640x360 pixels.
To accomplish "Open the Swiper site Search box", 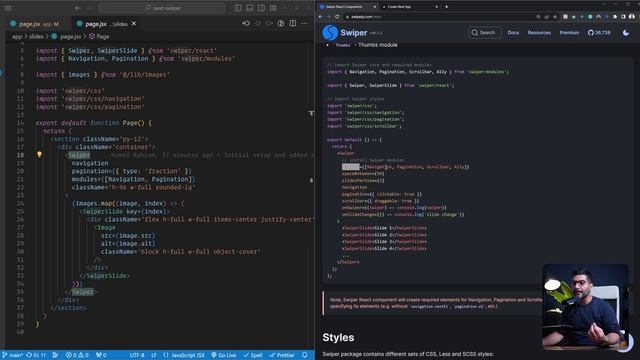I will click(x=484, y=33).
